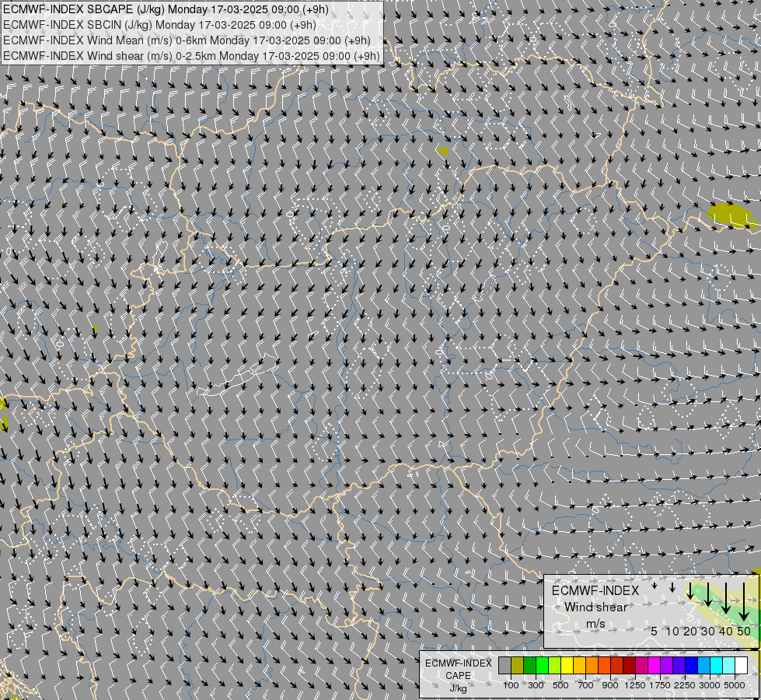Image resolution: width=761 pixels, height=700 pixels.
Task: Click the 300 tick label on CAPE scale
Action: 536,685
